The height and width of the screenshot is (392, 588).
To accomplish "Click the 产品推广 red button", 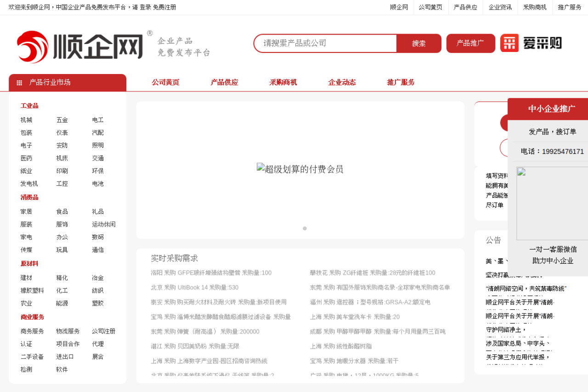I will coord(470,43).
